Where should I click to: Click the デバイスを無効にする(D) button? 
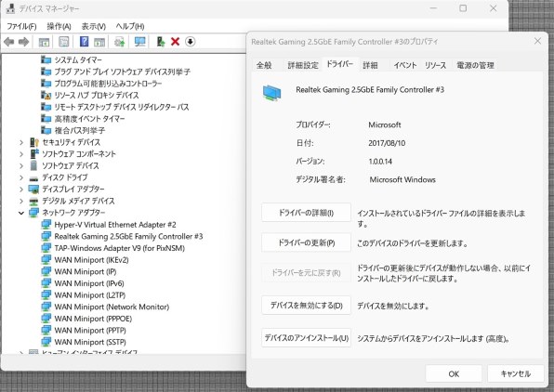pyautogui.click(x=306, y=305)
